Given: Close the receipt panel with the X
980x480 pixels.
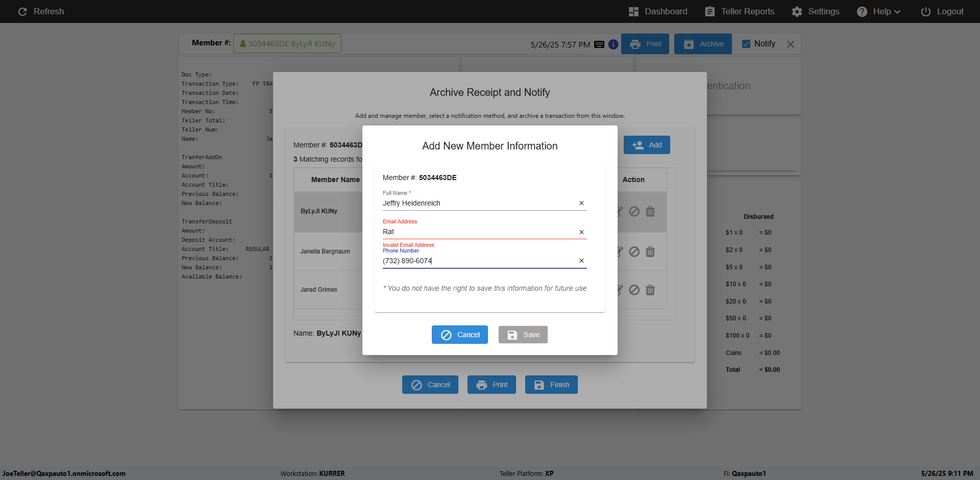Looking at the screenshot, I should pos(791,44).
